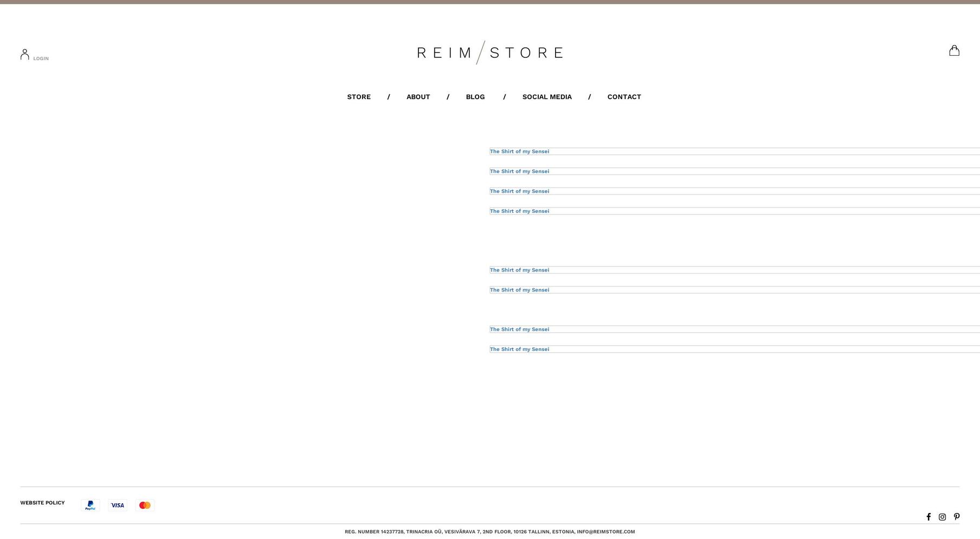This screenshot has width=980, height=539.
Task: Open the SOCIAL MEDIA menu item
Action: pyautogui.click(x=547, y=97)
